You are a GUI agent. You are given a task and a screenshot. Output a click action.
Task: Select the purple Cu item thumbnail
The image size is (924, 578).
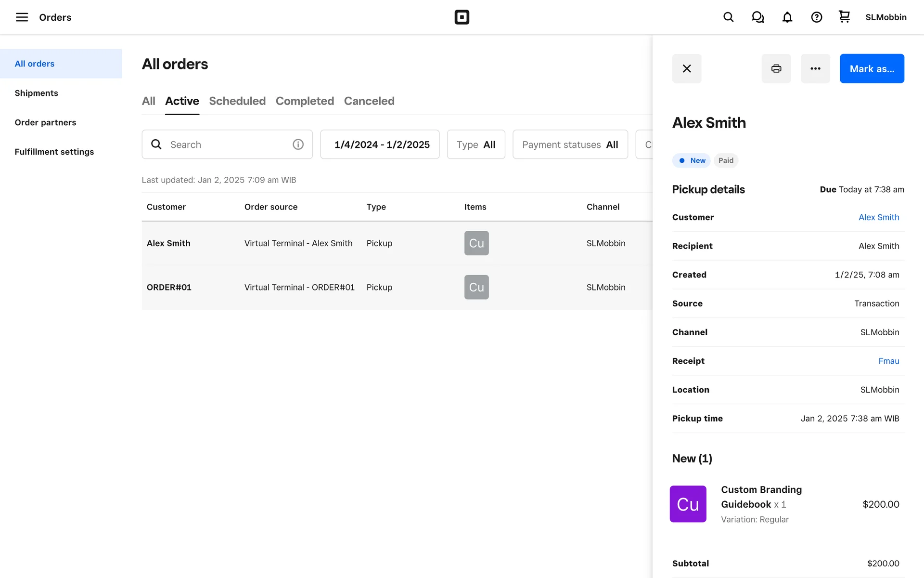tap(688, 504)
